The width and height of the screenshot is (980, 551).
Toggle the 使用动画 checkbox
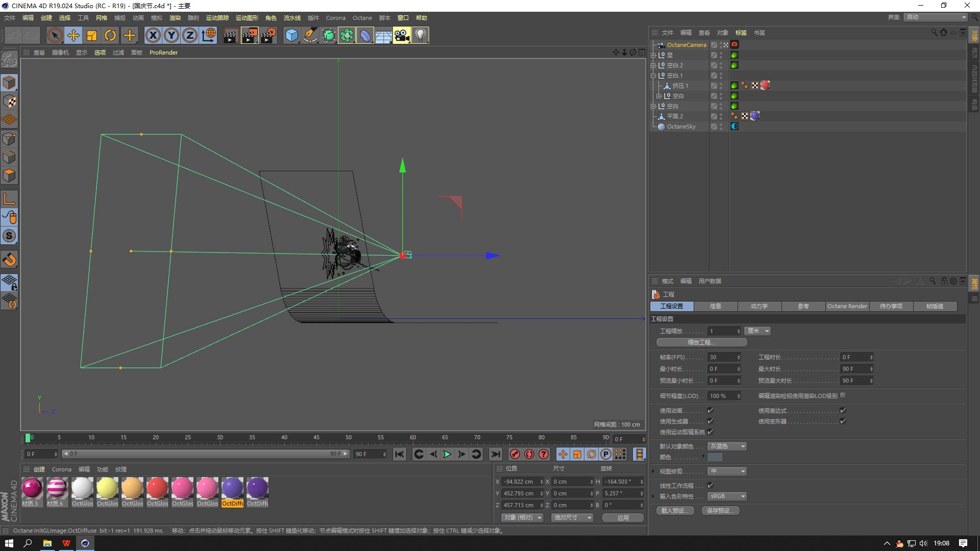710,410
